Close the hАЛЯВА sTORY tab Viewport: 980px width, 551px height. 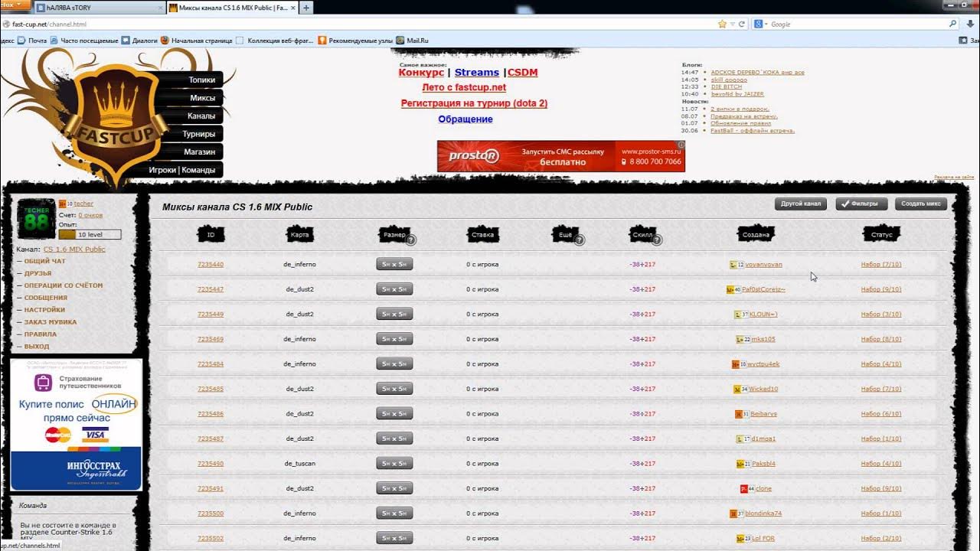[x=159, y=8]
